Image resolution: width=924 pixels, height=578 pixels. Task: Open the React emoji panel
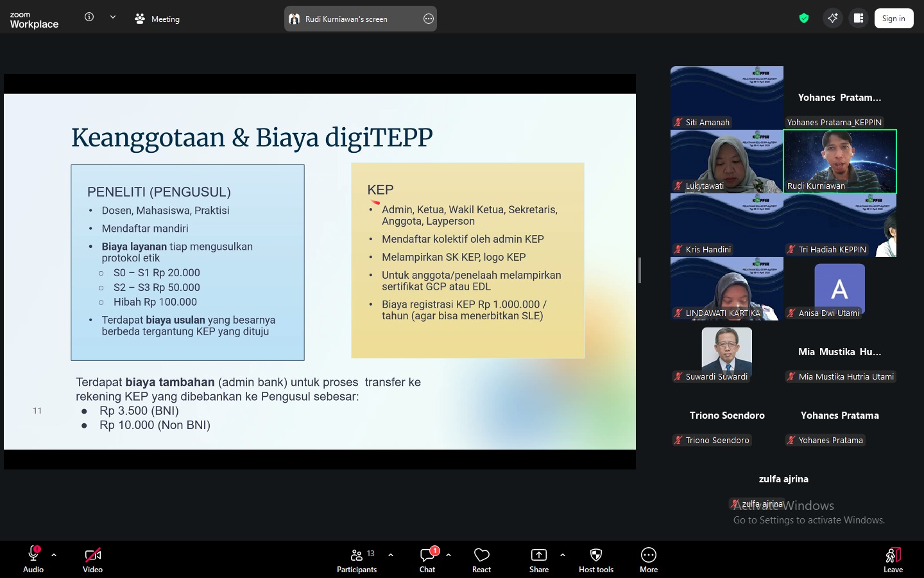point(481,559)
